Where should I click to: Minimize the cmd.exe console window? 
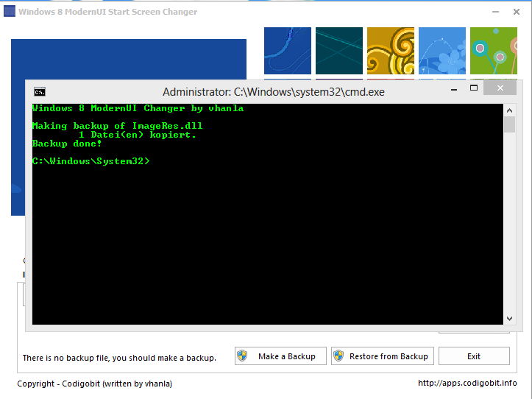pyautogui.click(x=454, y=89)
